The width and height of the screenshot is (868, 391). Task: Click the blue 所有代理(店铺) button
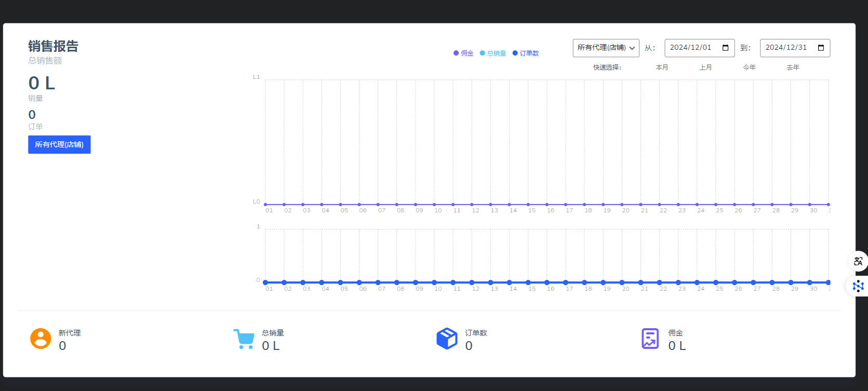tap(59, 144)
